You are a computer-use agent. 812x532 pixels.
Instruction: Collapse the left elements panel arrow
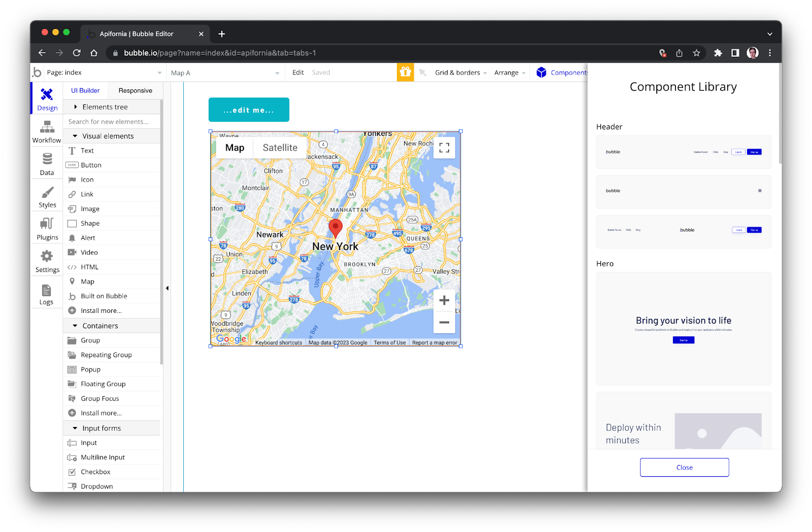click(x=167, y=288)
